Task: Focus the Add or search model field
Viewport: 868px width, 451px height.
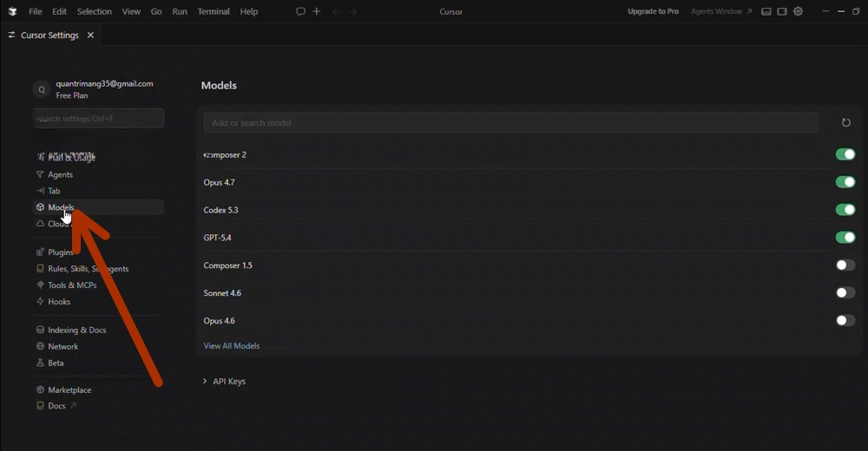Action: click(x=510, y=123)
